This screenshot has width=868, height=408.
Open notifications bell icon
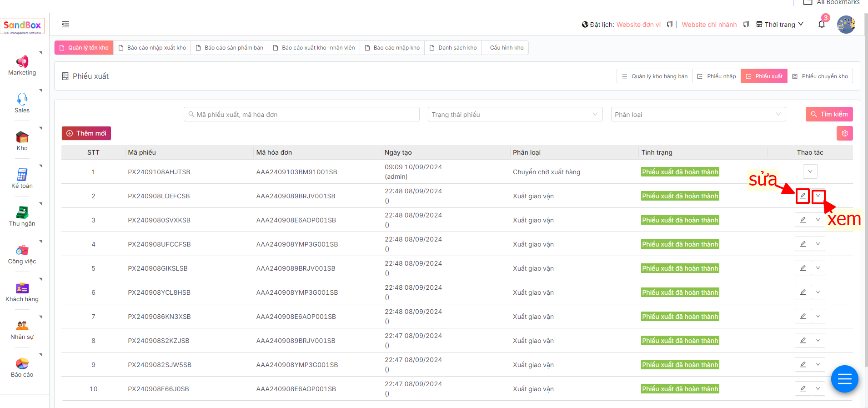tap(821, 25)
